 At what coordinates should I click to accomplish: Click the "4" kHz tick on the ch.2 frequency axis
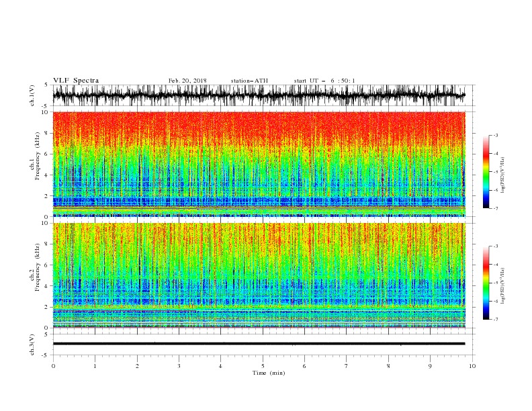click(46, 286)
